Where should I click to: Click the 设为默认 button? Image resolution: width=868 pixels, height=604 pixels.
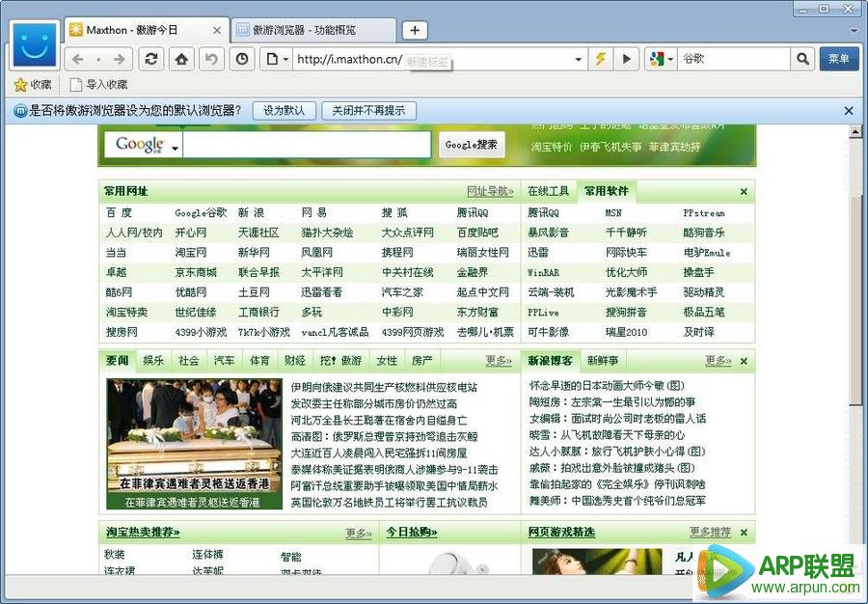(284, 111)
